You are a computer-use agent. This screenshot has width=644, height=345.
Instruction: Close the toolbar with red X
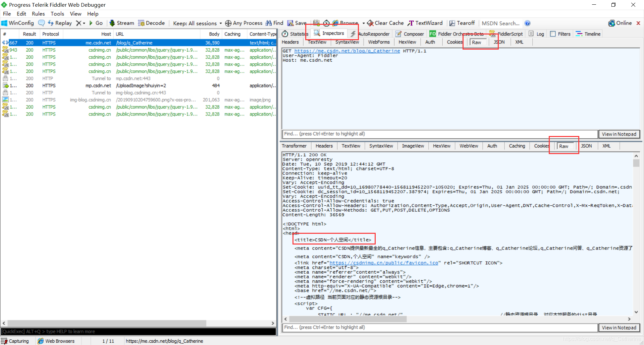(x=638, y=23)
